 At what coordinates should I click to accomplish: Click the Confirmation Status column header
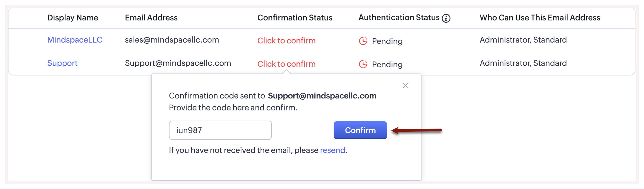click(x=295, y=18)
